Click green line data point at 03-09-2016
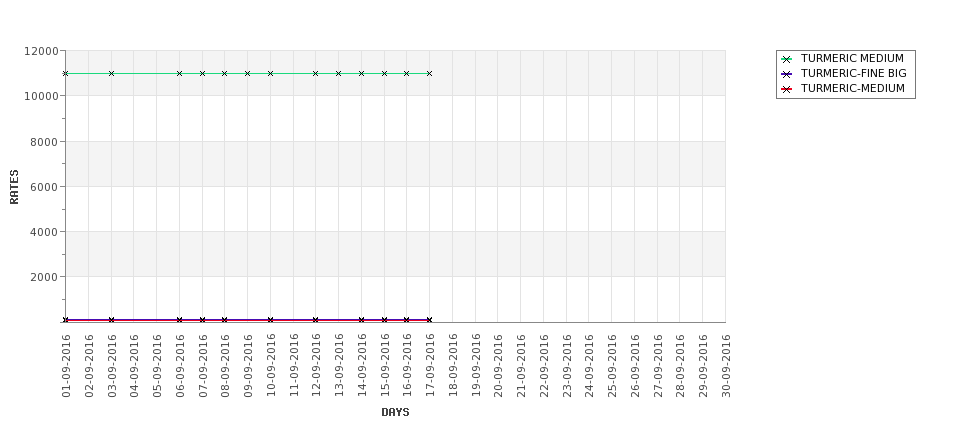The width and height of the screenshot is (975, 429). (x=111, y=73)
